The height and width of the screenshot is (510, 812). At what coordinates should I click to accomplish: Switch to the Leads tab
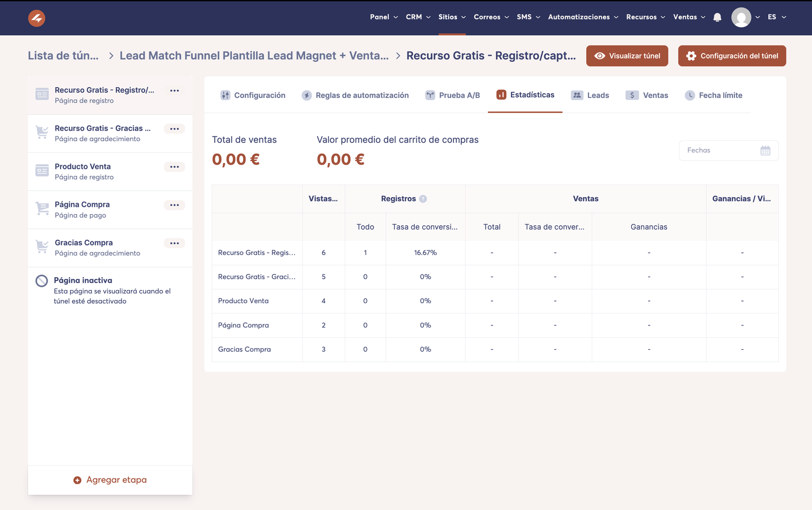click(x=590, y=95)
